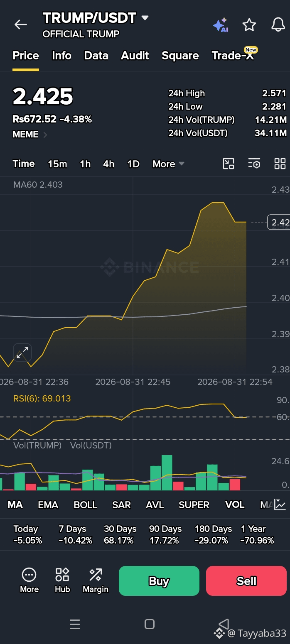Tap the Rs672.52 -4.38% price line
Image resolution: width=290 pixels, height=644 pixels.
[x=52, y=119]
